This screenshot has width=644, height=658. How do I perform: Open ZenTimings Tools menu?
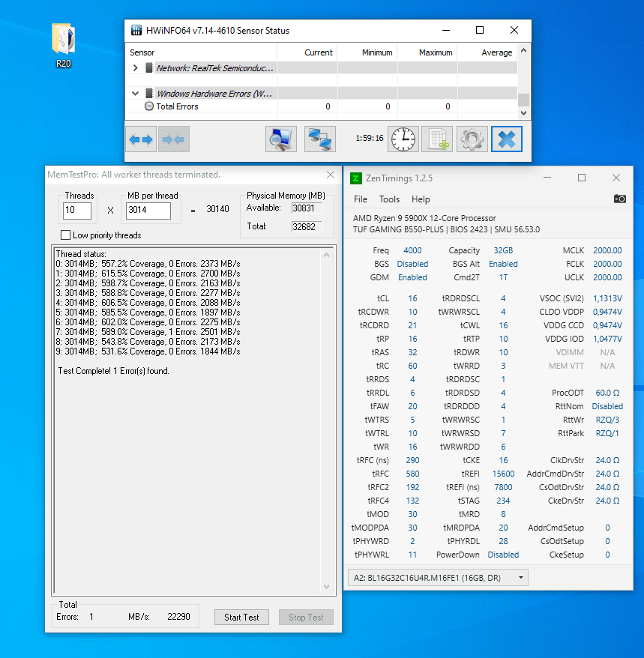click(389, 199)
